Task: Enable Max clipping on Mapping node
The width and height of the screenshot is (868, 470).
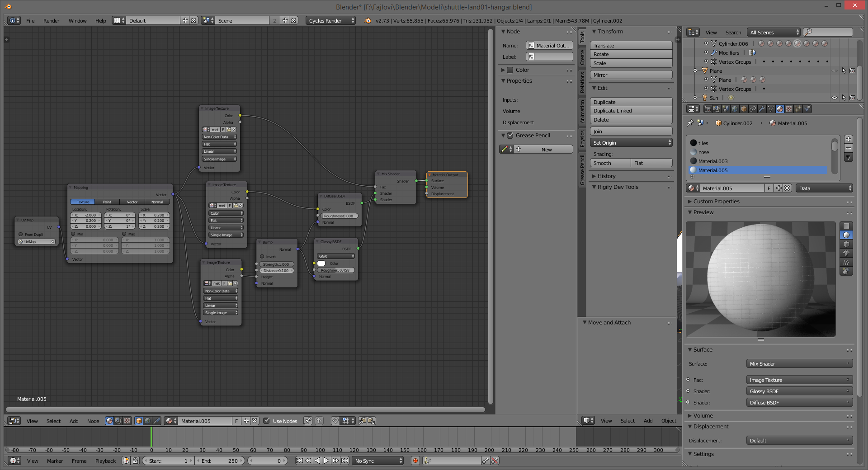Action: 124,234
